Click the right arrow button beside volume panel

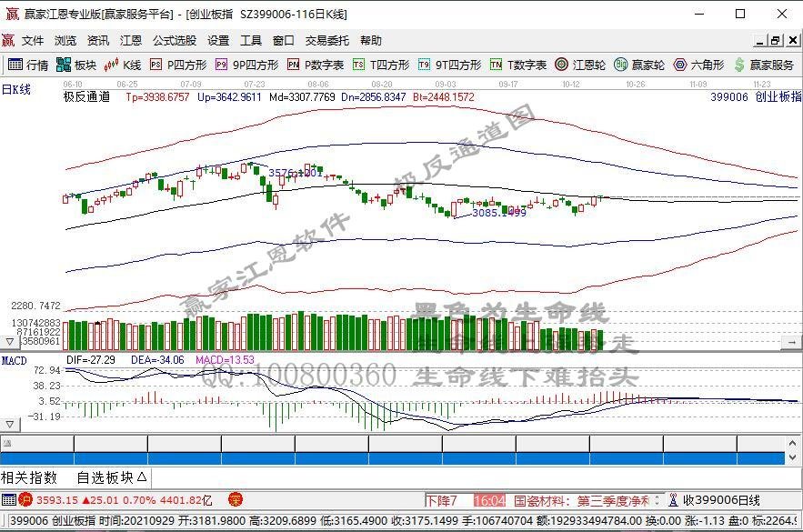[x=792, y=342]
